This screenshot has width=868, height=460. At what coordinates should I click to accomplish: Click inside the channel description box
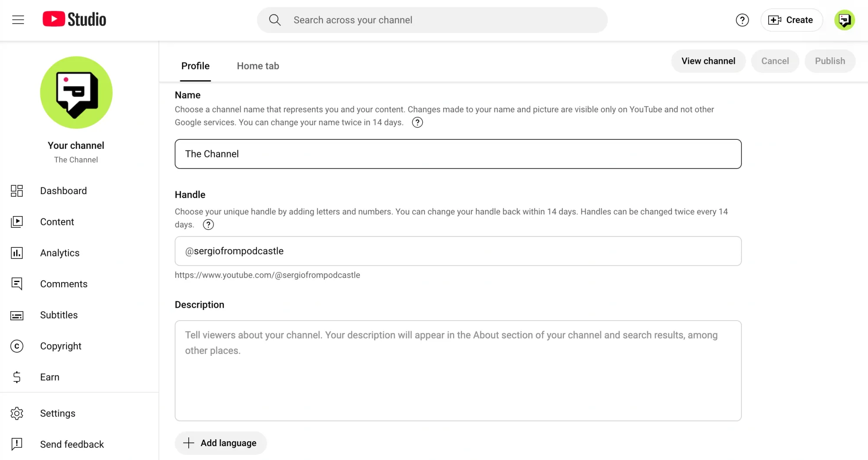tap(458, 371)
